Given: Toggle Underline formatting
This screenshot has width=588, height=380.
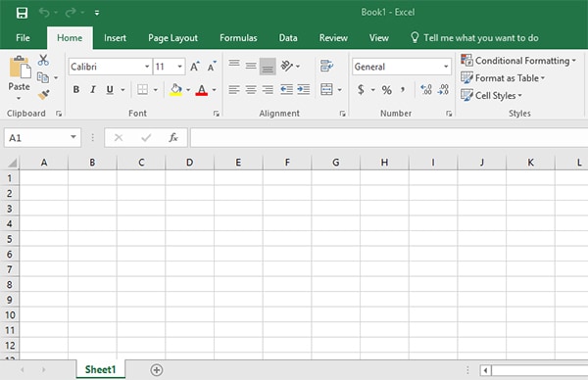Looking at the screenshot, I should point(110,89).
